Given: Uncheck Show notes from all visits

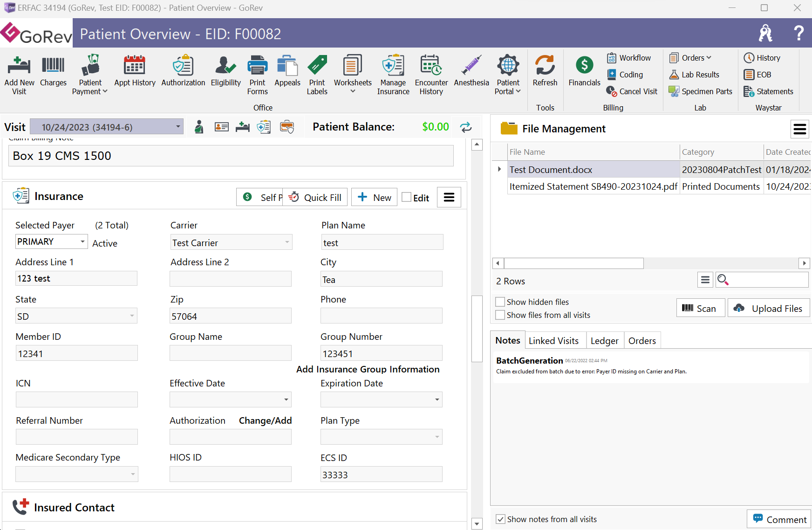Looking at the screenshot, I should (500, 519).
